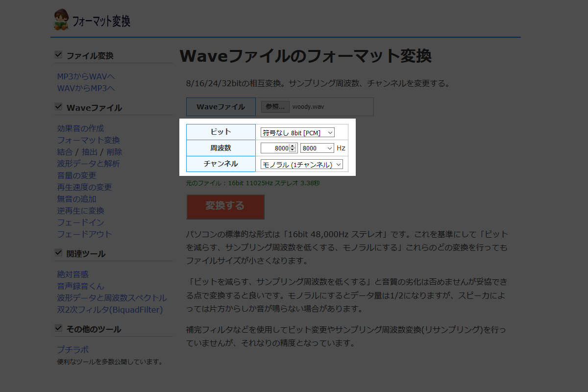Open the 無音の追加 link
The width and height of the screenshot is (588, 392).
76,199
